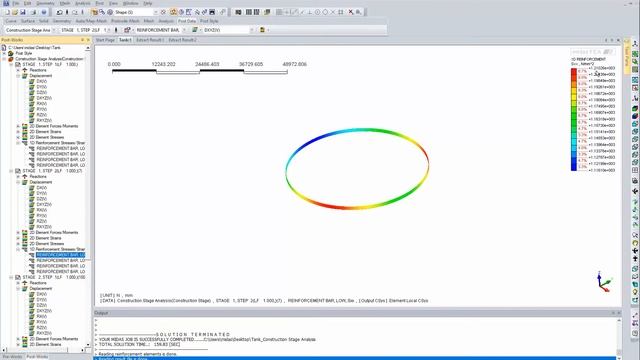Select 2D Element Stresses under first stage
Screen dimensions: 640x360
47,137
